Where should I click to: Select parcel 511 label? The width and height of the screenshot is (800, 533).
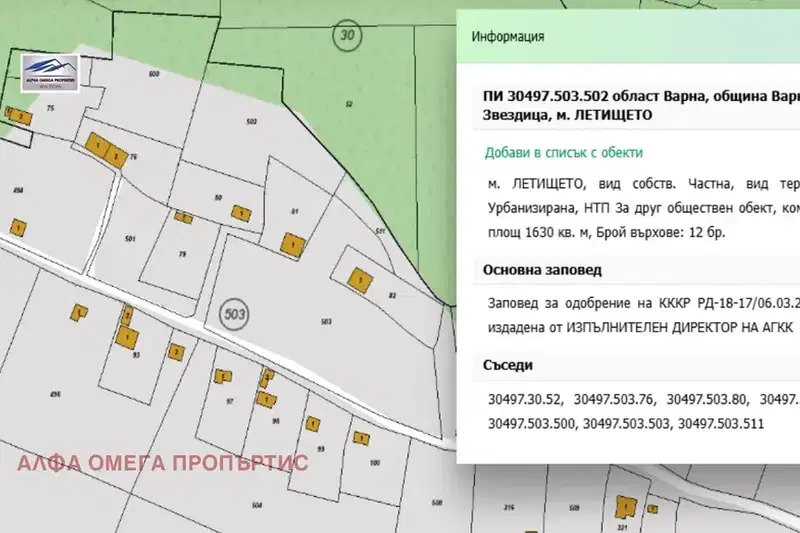(380, 231)
